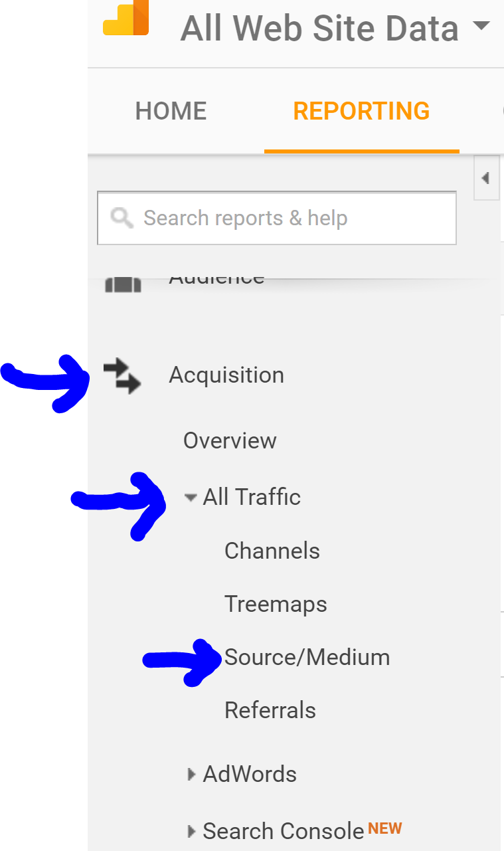Viewport: 504px width, 851px height.
Task: Open the Channels report
Action: click(272, 551)
